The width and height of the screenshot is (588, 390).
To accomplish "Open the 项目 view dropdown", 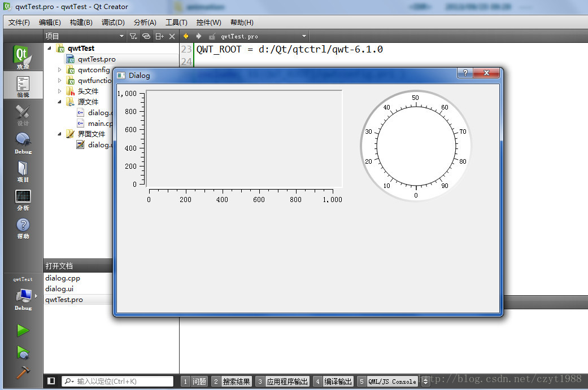I will [85, 36].
